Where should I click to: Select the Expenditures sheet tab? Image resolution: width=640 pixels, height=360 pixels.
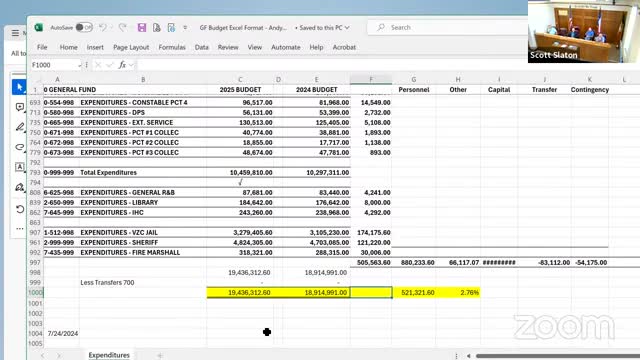(109, 355)
